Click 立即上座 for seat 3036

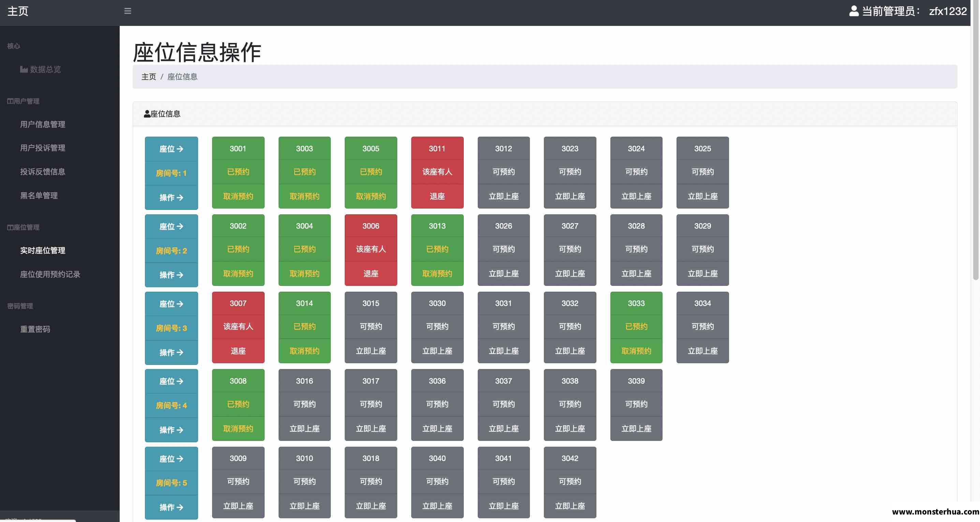(x=437, y=429)
